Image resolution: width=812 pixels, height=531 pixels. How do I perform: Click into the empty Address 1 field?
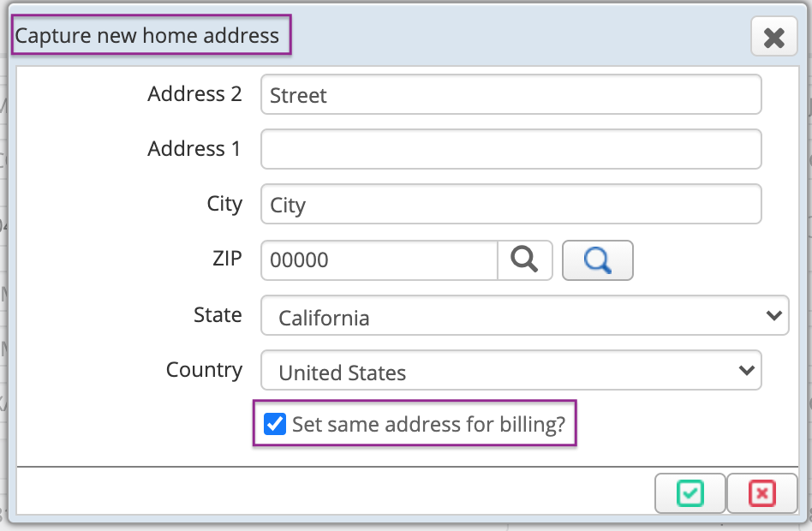pos(511,150)
